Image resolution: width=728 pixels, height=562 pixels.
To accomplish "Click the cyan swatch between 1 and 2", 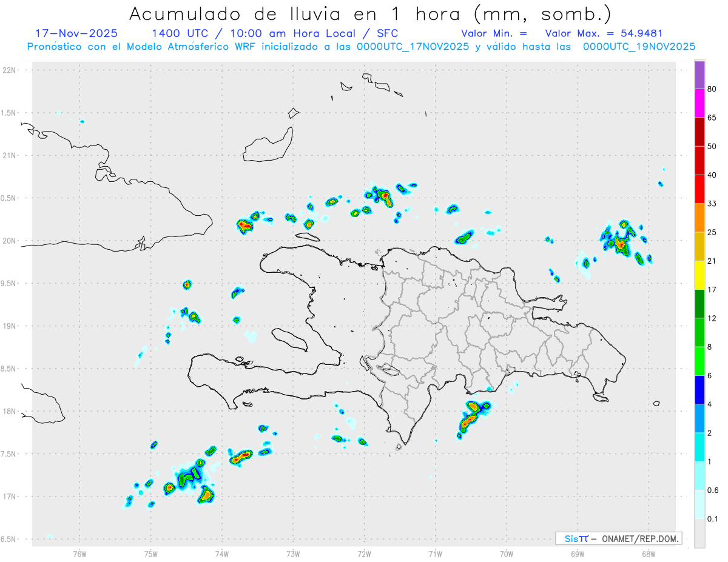I will (699, 447).
